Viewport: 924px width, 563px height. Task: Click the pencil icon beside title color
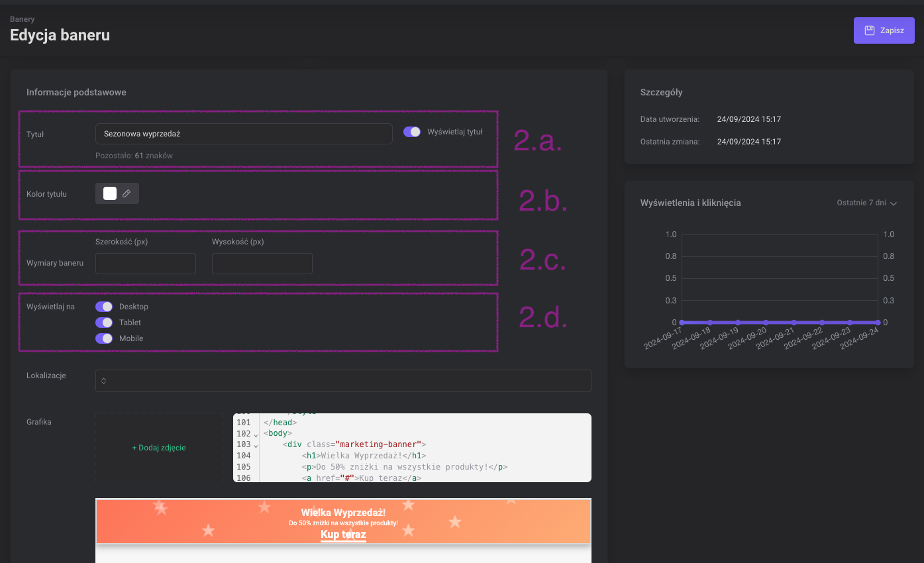(x=127, y=193)
